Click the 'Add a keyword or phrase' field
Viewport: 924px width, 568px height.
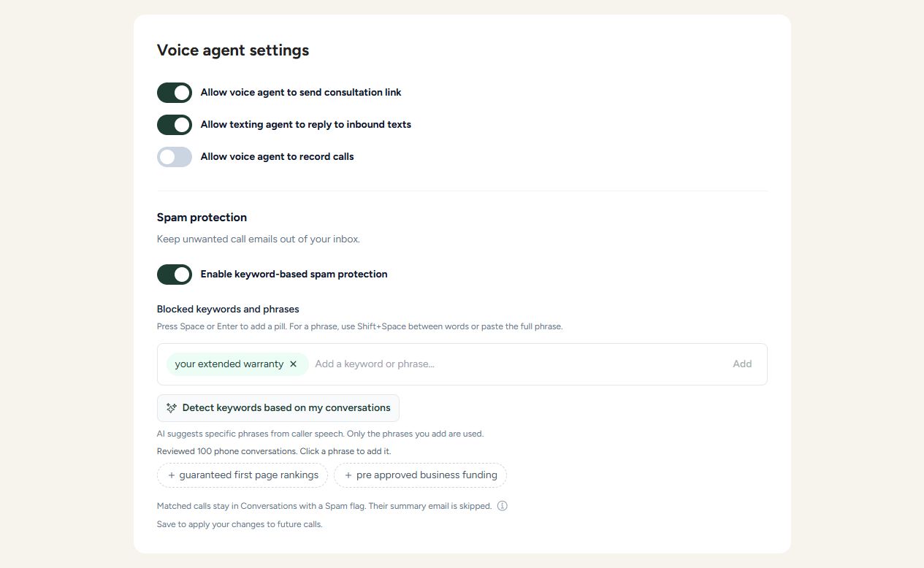[519, 364]
